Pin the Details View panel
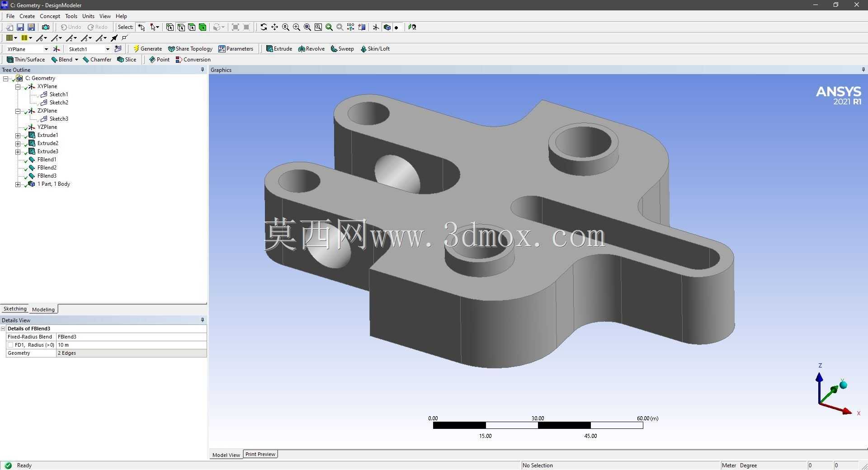Viewport: 868px width, 470px height. 203,320
